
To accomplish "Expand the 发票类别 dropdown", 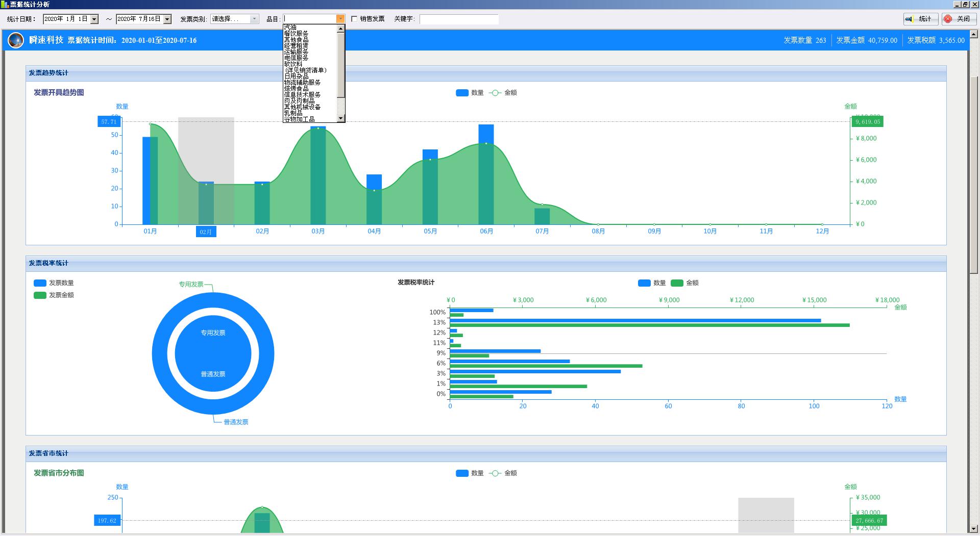I will (x=254, y=19).
